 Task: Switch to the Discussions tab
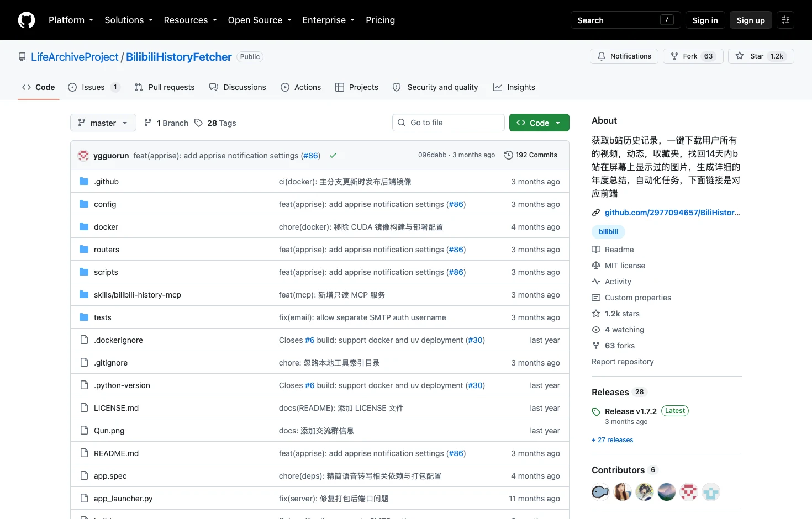pos(238,87)
